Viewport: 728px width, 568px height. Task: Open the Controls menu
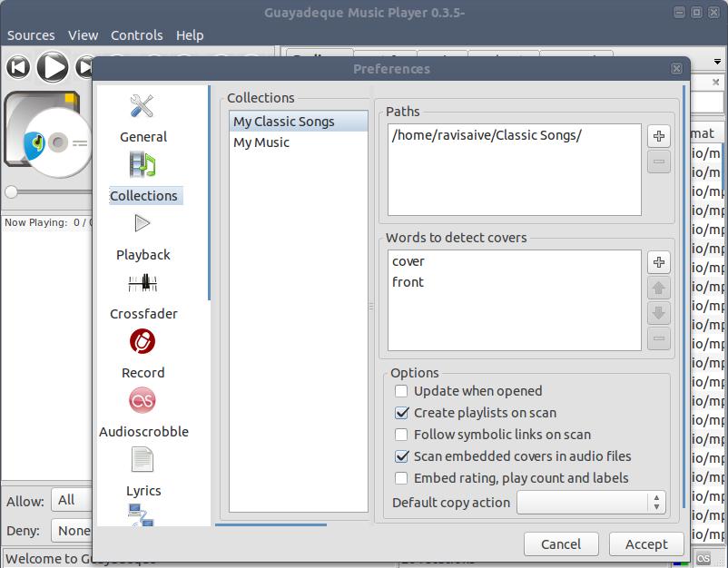137,35
